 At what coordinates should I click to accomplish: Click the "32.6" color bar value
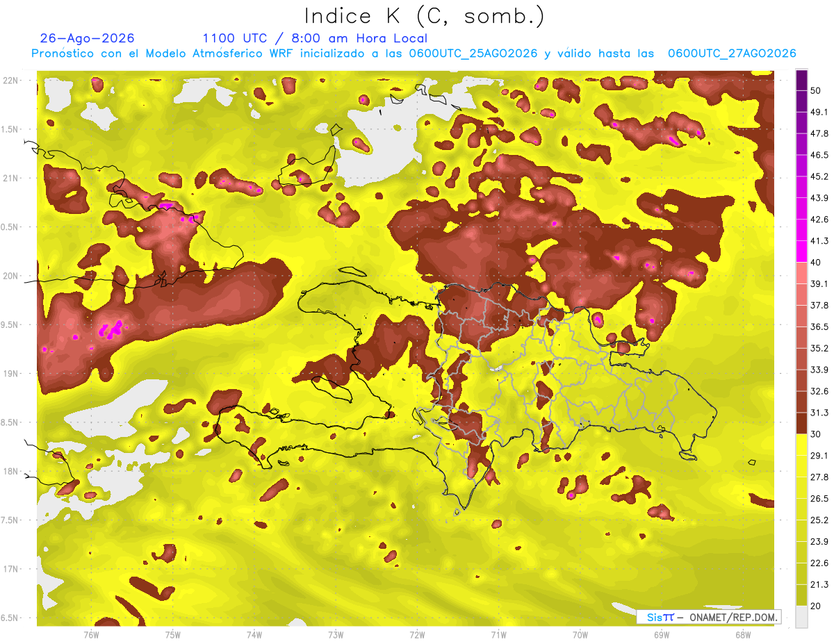pyautogui.click(x=819, y=391)
